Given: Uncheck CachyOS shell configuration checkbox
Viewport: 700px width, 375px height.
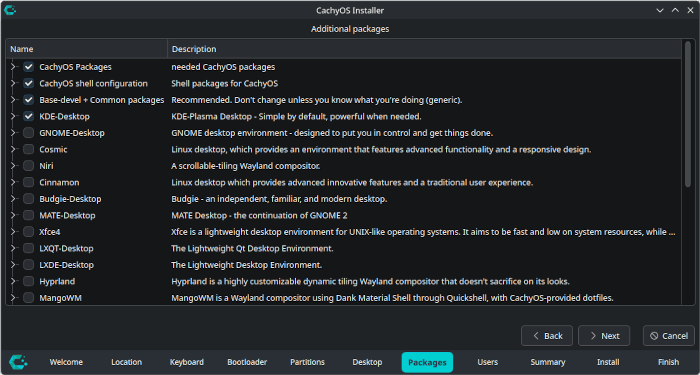Looking at the screenshot, I should click(x=29, y=83).
